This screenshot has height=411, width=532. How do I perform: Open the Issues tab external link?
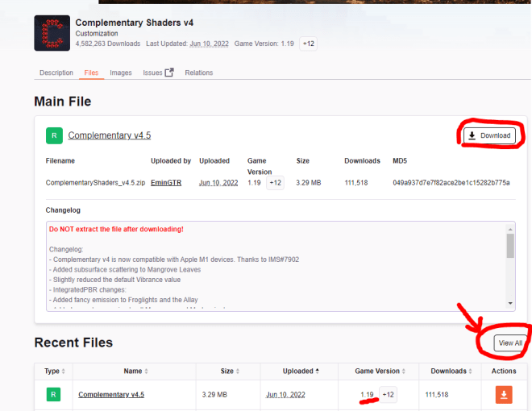158,73
